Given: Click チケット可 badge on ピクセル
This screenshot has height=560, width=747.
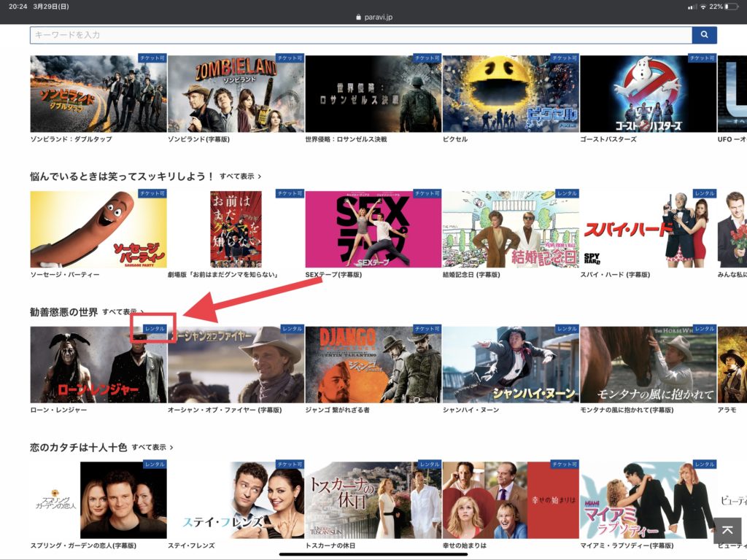Looking at the screenshot, I should pos(565,58).
